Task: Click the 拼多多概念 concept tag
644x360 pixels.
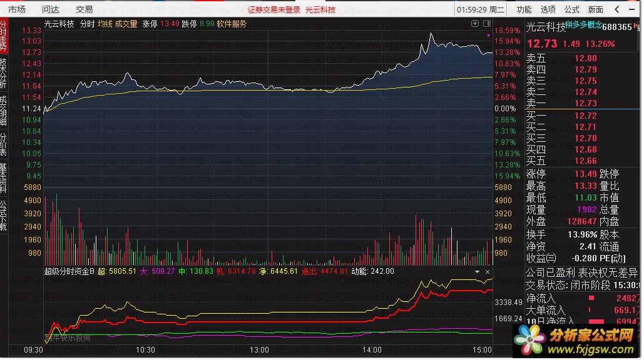Action: [x=583, y=24]
